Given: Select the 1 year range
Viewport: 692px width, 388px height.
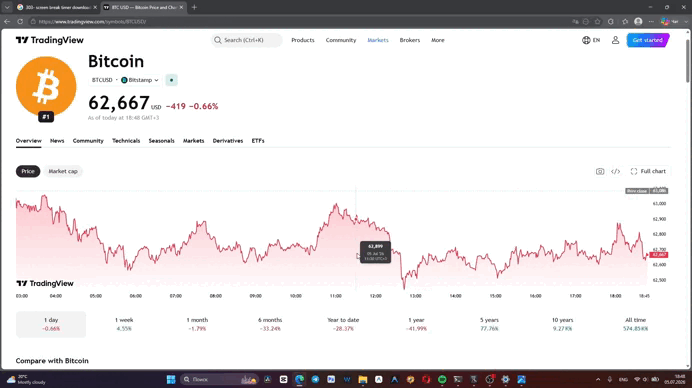Looking at the screenshot, I should pos(416,324).
